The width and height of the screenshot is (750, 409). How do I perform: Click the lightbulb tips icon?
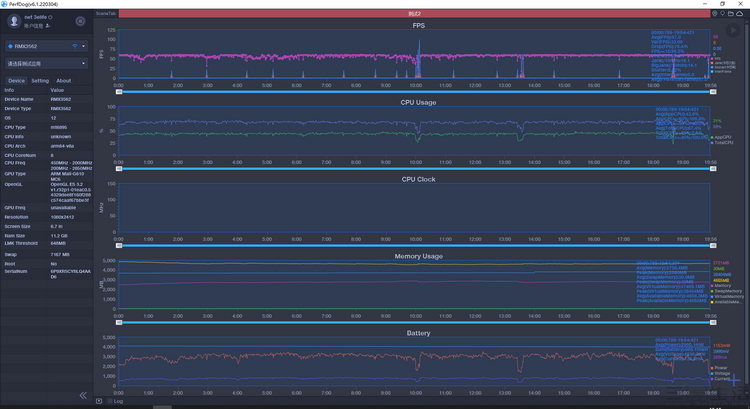pyautogui.click(x=723, y=13)
